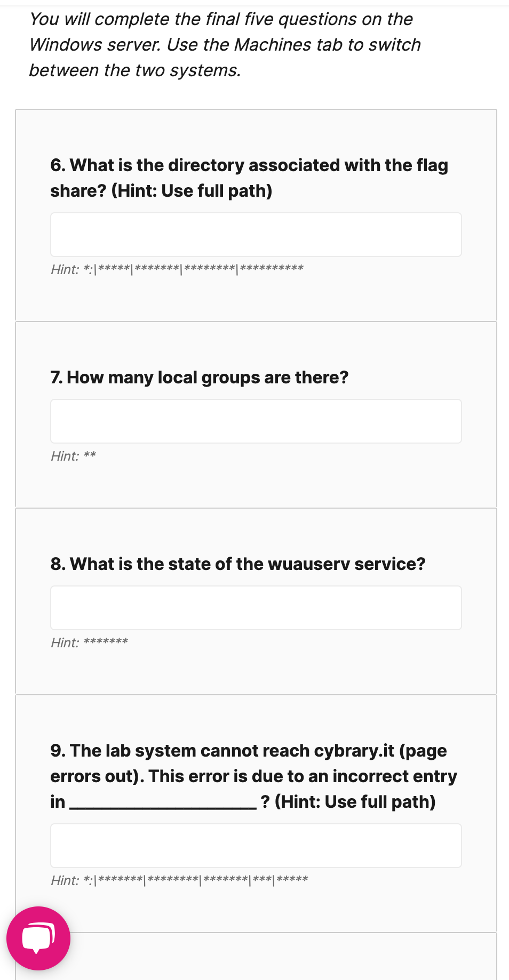Click the partially visible card below question 9
The height and width of the screenshot is (980, 509).
256,955
